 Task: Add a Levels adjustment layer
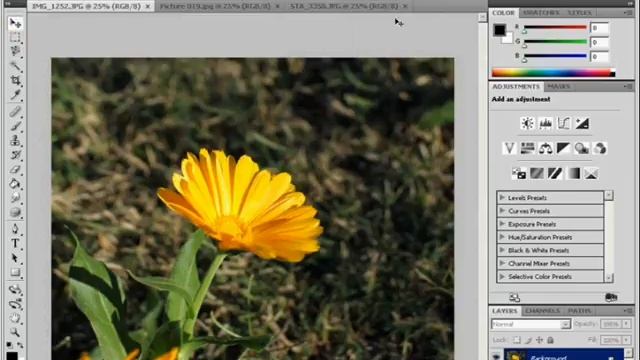[x=545, y=123]
